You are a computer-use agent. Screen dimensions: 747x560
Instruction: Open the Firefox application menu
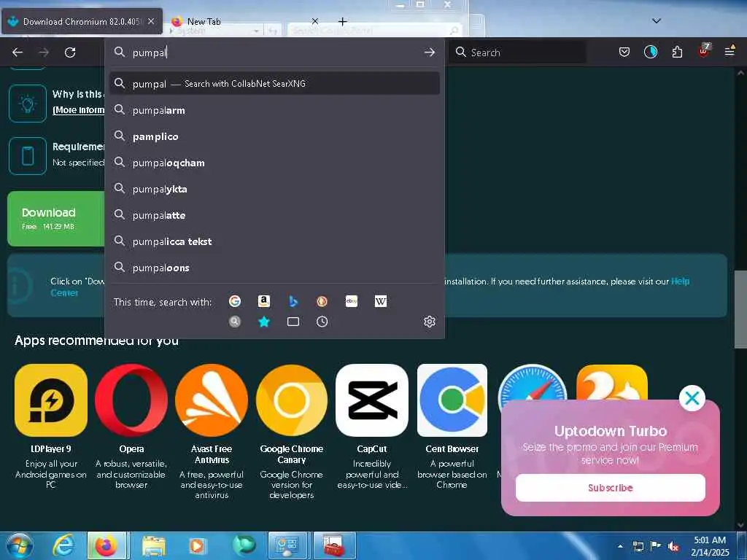(729, 51)
